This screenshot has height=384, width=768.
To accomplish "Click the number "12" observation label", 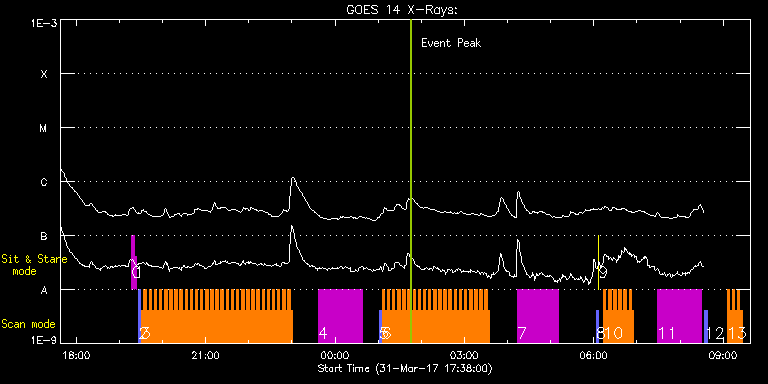I will 716,334.
